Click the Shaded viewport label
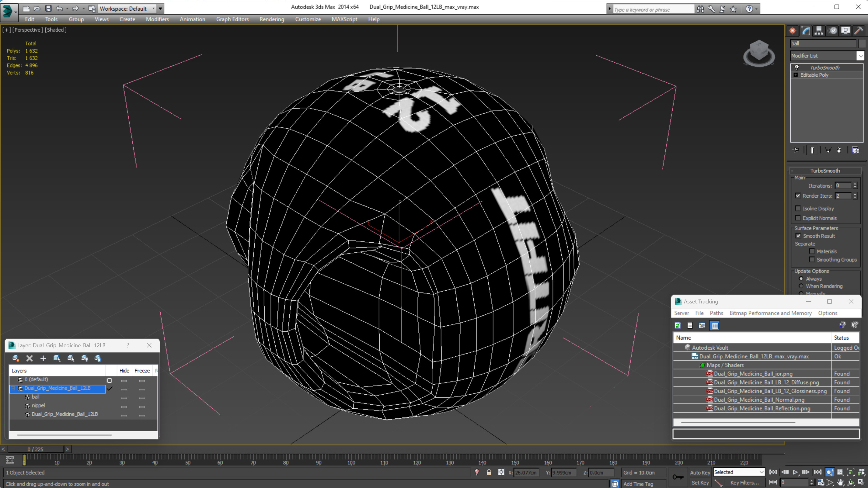 pyautogui.click(x=56, y=29)
